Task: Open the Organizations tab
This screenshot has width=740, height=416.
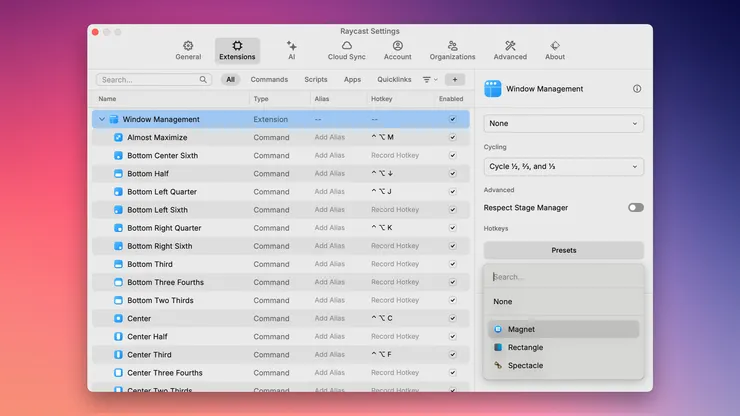Action: tap(452, 50)
